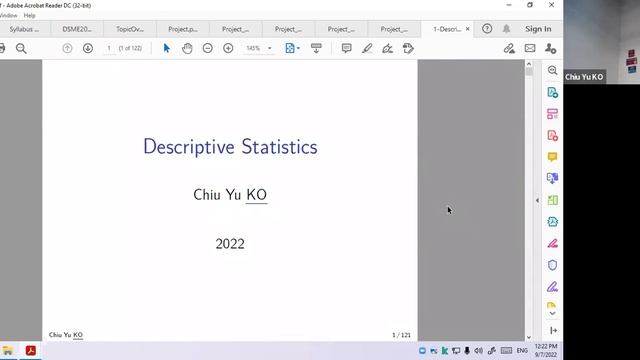The image size is (640, 360).
Task: Click the '2022' text on the slide
Action: coord(230,244)
